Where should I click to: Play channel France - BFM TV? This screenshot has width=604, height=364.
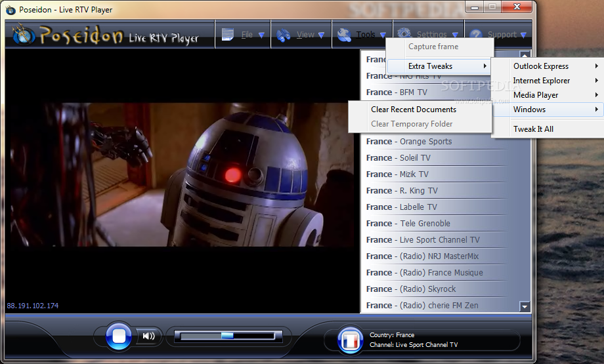click(397, 92)
